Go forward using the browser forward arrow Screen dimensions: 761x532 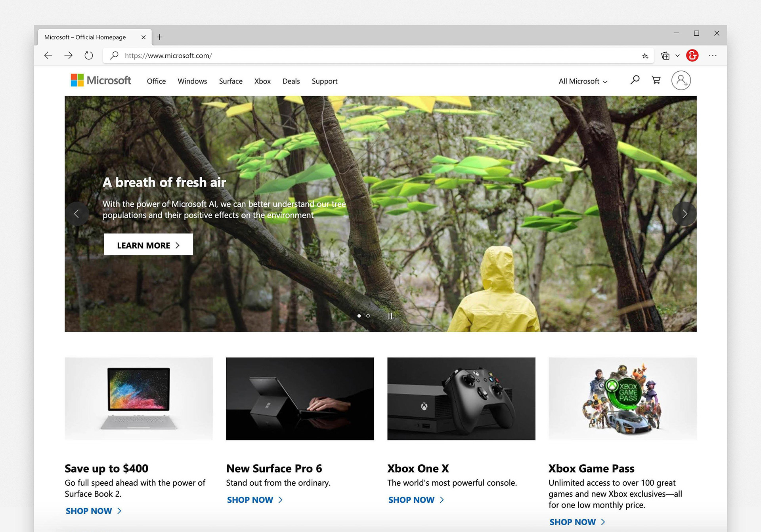pos(69,55)
